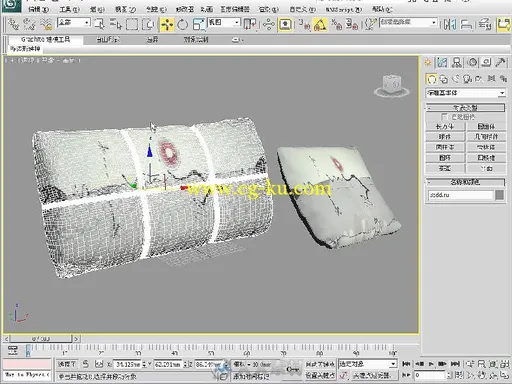Switch to the Hierarchy command panel tab
The width and height of the screenshot is (512, 384).
[x=457, y=62]
